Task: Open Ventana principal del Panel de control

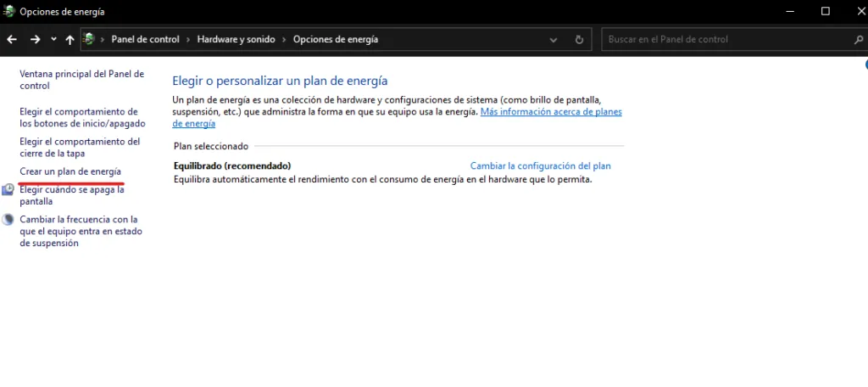Action: [82, 80]
